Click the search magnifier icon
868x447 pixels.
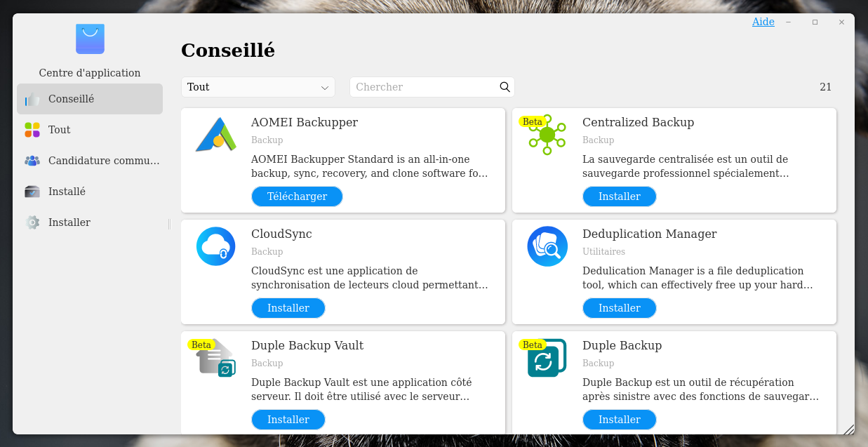(x=505, y=87)
